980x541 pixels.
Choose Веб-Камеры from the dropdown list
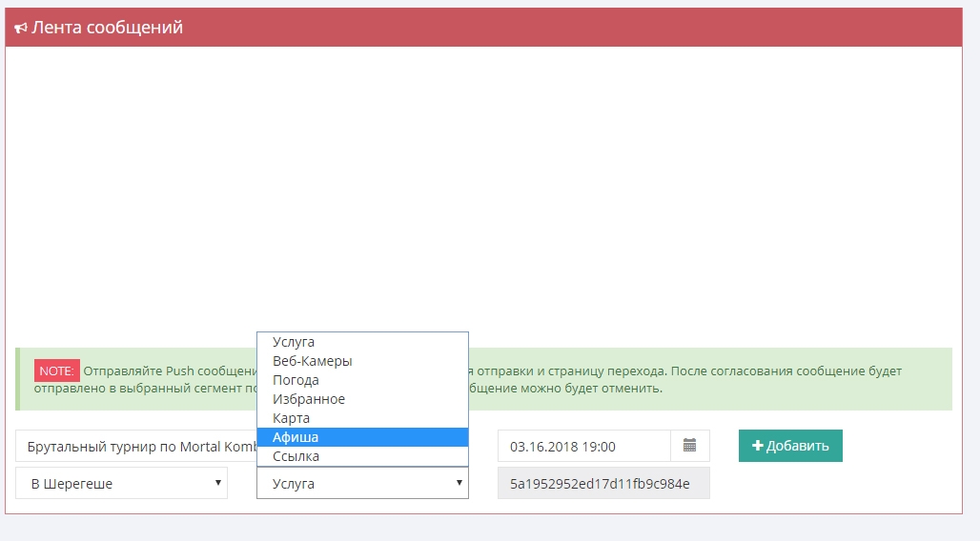click(x=312, y=361)
